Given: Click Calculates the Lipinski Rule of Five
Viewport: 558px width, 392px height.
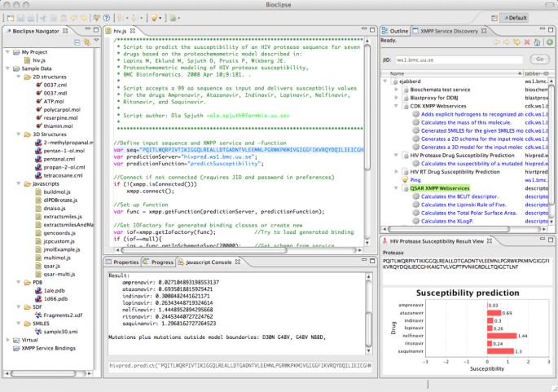Looking at the screenshot, I should click(464, 205).
